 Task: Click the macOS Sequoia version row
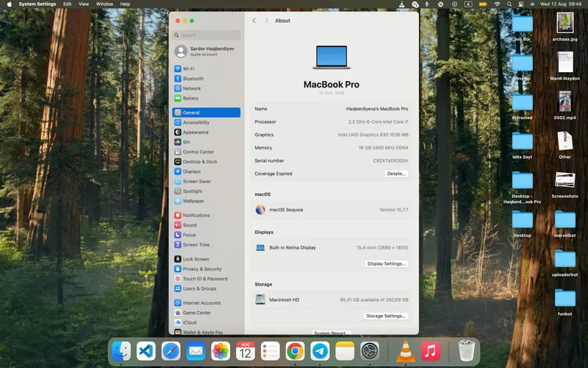pyautogui.click(x=331, y=210)
